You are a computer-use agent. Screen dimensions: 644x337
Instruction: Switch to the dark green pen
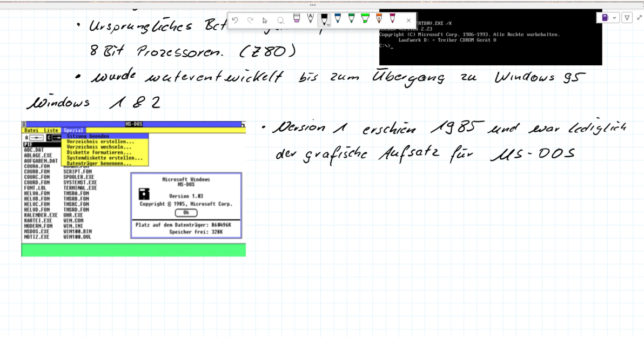[x=352, y=18]
